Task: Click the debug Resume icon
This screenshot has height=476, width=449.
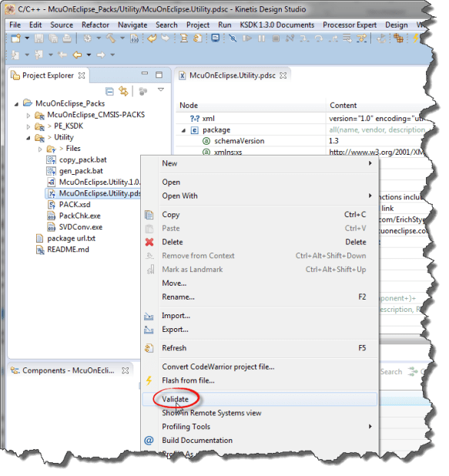Action: [x=247, y=39]
